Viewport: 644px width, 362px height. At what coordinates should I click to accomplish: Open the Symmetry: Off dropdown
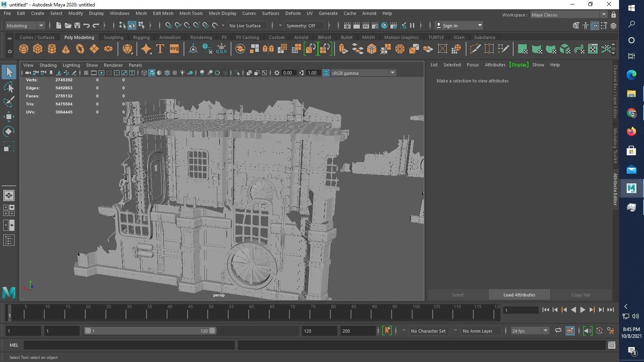coord(304,25)
